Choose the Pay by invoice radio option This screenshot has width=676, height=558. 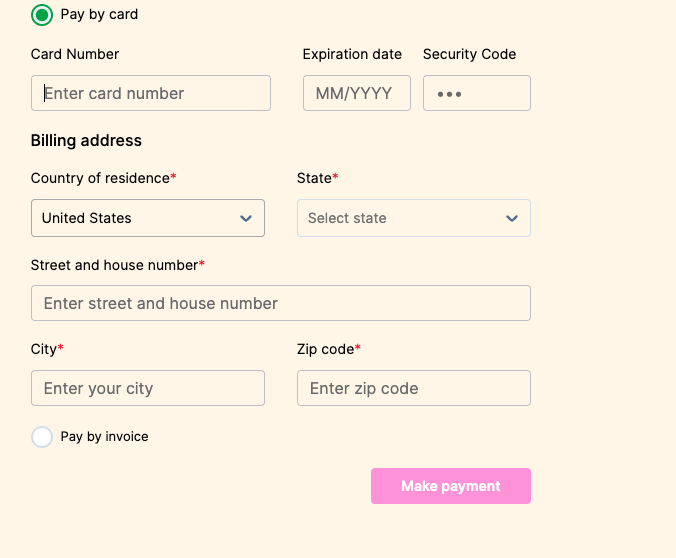[x=42, y=437]
